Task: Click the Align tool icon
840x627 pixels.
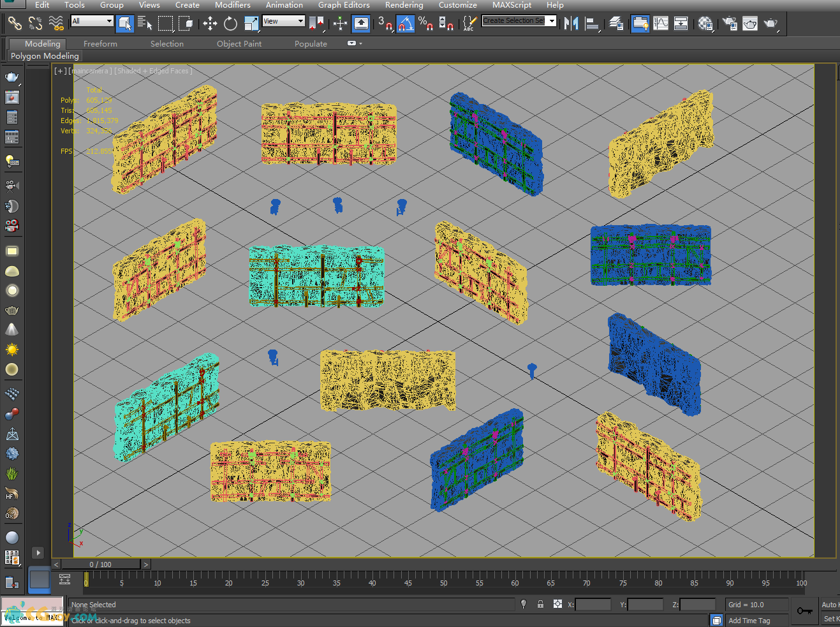Action: pyautogui.click(x=592, y=24)
